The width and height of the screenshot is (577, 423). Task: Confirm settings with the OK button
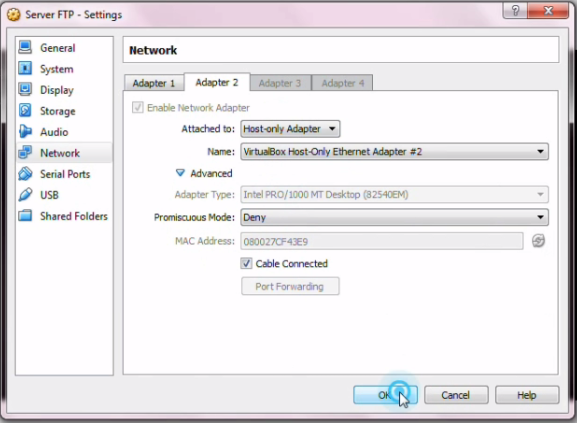click(x=385, y=395)
